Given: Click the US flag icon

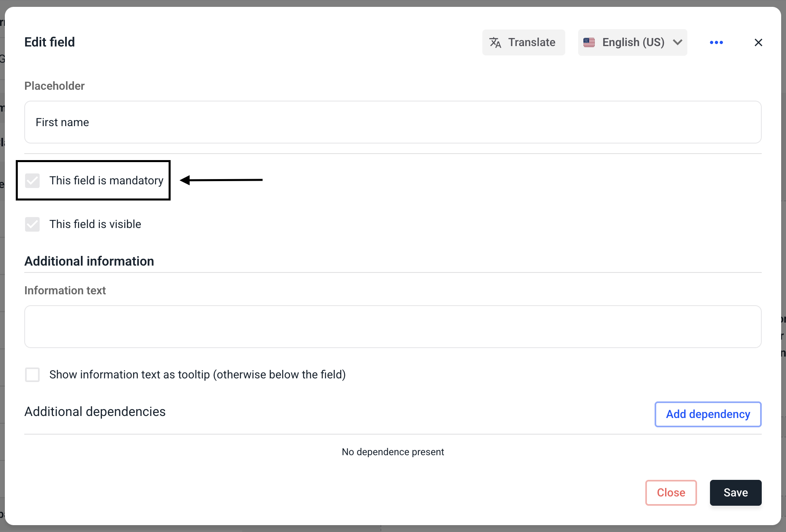Looking at the screenshot, I should pyautogui.click(x=589, y=42).
